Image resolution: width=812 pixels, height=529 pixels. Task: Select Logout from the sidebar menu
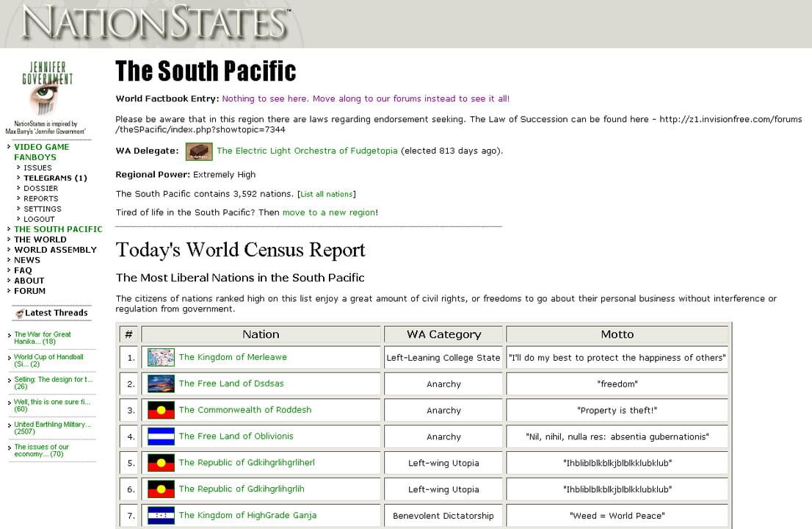[39, 219]
